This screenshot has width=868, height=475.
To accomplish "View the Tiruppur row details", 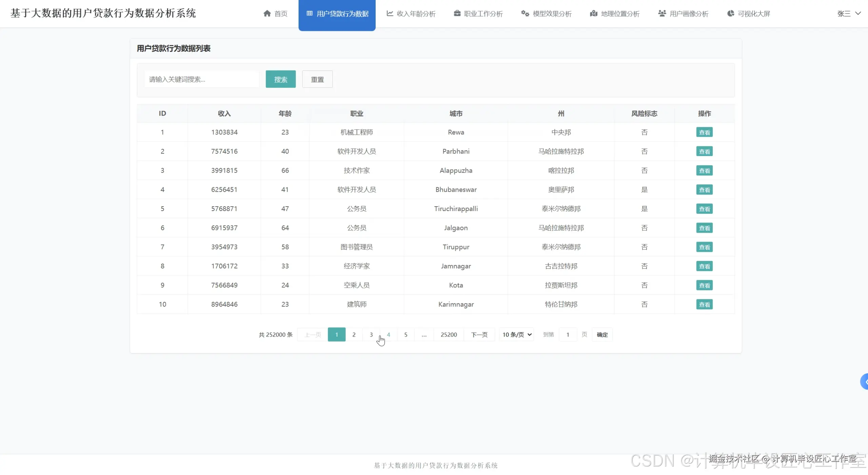I will (x=705, y=247).
